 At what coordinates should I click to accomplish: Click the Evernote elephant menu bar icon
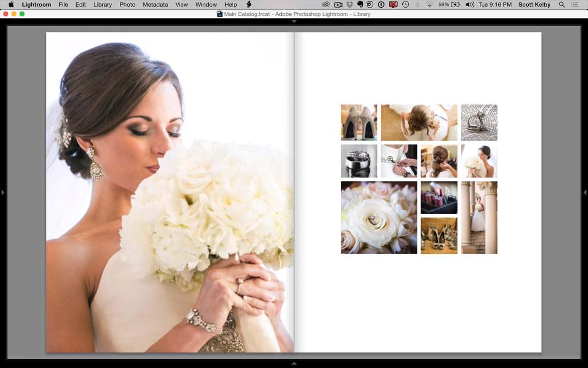click(x=361, y=5)
